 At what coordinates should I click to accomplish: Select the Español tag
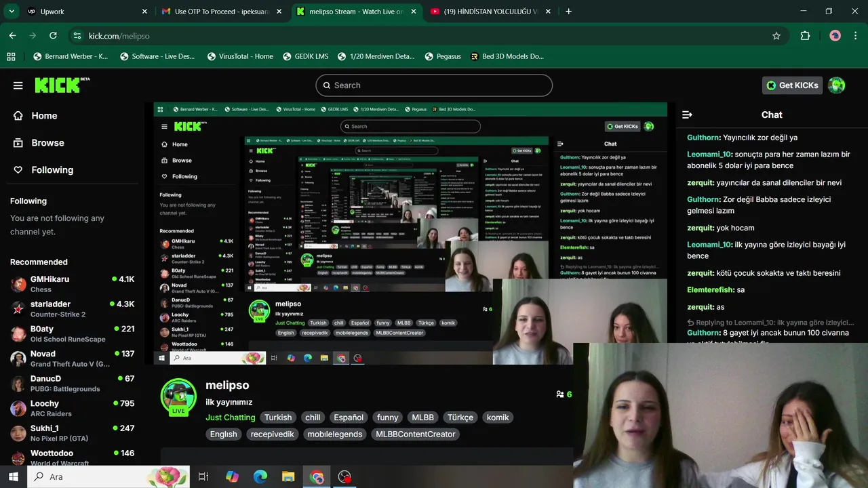[349, 418]
